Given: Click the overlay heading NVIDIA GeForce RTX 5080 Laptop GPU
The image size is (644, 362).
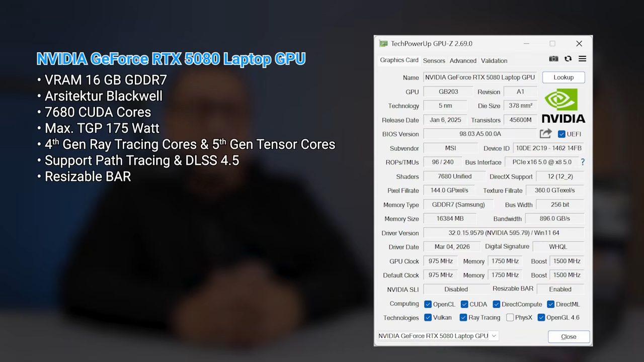Looking at the screenshot, I should click(x=171, y=59).
